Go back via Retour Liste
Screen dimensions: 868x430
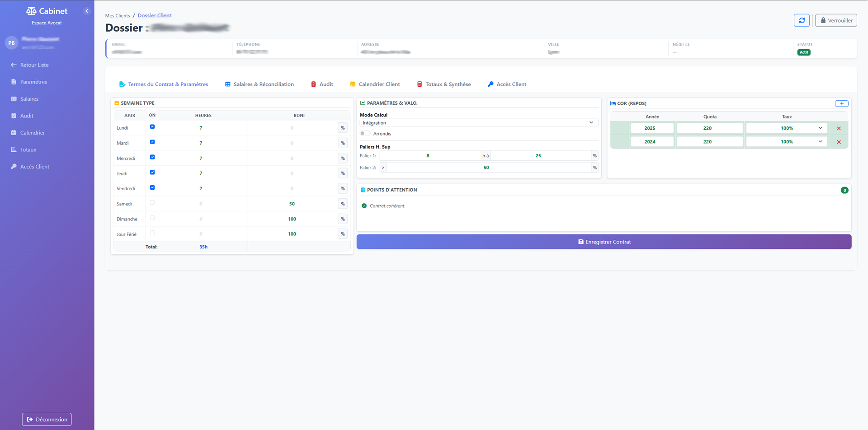pos(34,65)
